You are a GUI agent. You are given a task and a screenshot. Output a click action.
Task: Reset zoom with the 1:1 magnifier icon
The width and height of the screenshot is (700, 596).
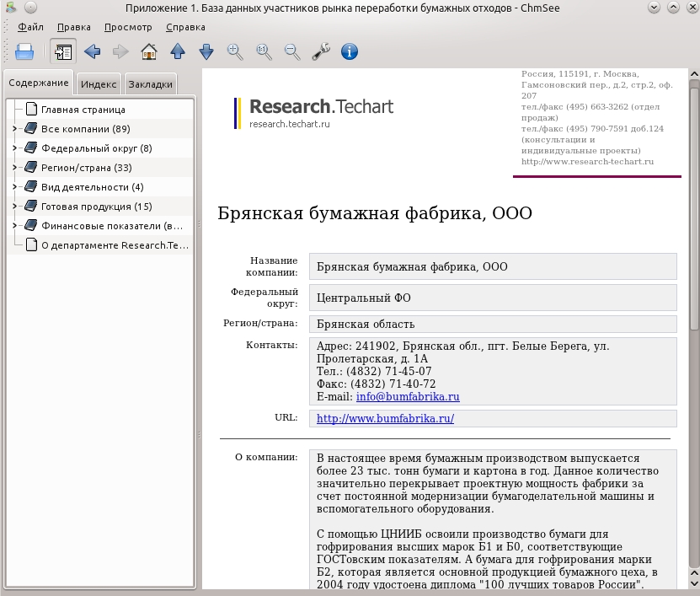(264, 51)
